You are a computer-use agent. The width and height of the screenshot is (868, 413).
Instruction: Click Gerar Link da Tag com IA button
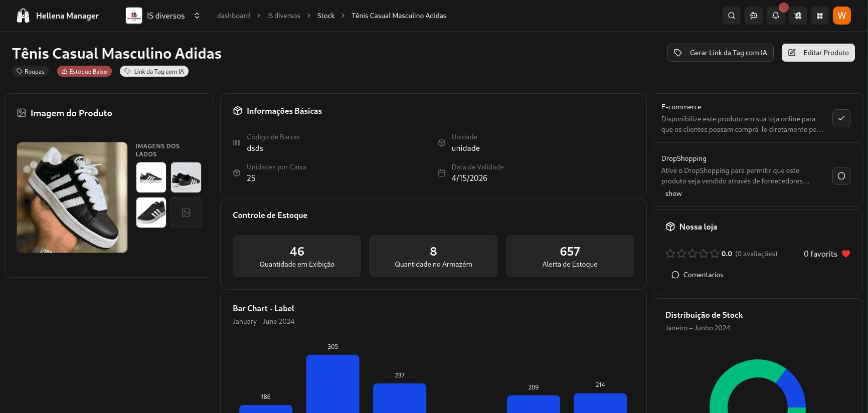pyautogui.click(x=721, y=53)
